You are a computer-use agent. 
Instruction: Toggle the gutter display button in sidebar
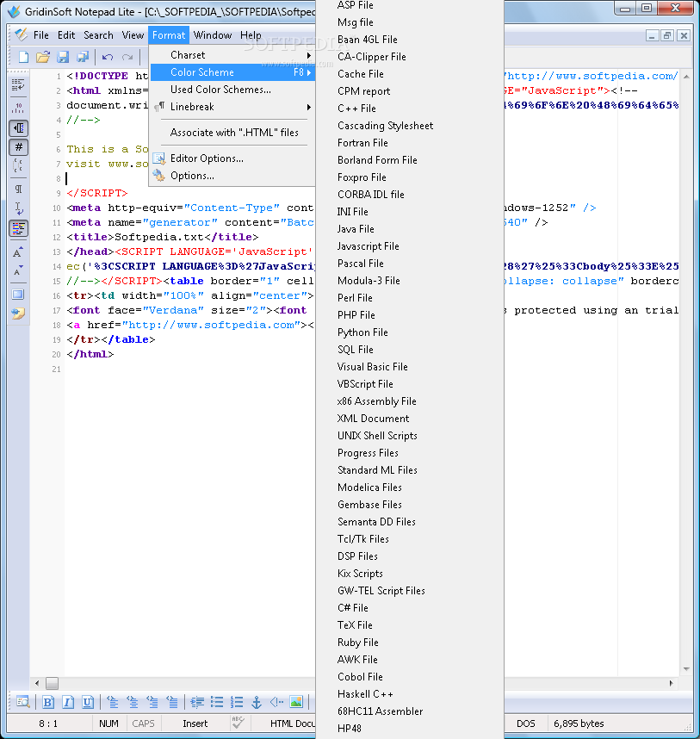(x=18, y=128)
